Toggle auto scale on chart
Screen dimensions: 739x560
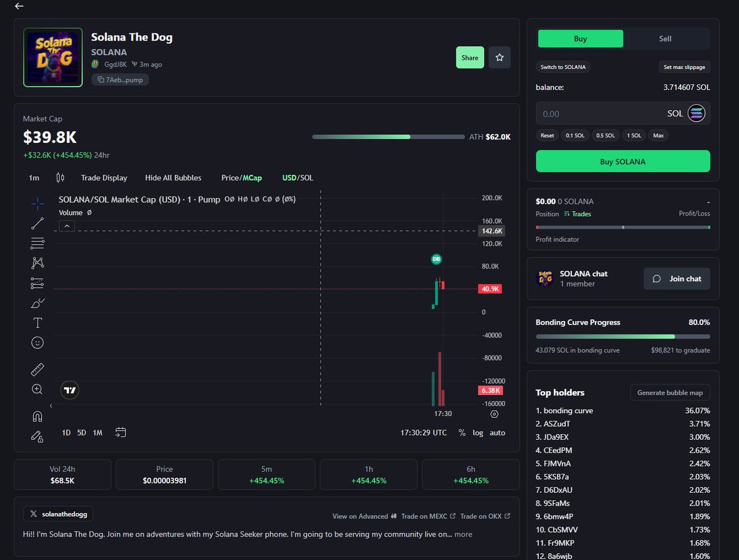[x=498, y=432]
